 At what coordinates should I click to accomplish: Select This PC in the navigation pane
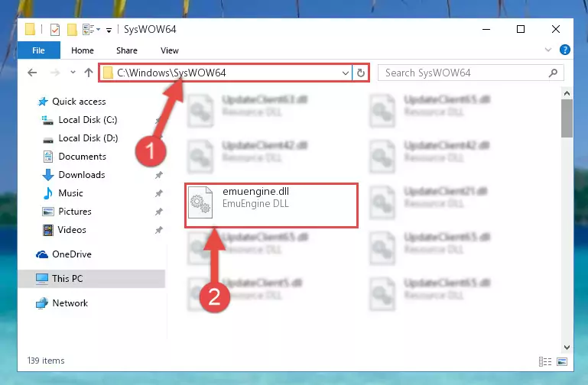click(x=92, y=279)
